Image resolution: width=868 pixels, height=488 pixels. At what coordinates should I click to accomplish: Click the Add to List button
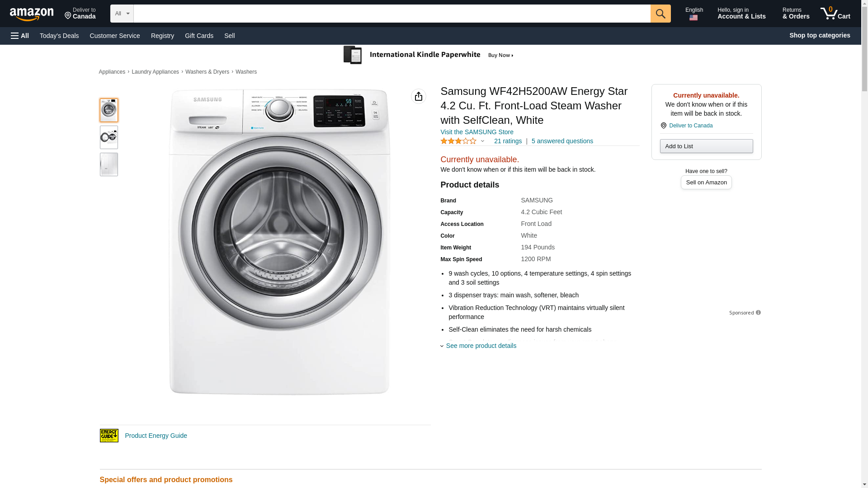coord(706,146)
